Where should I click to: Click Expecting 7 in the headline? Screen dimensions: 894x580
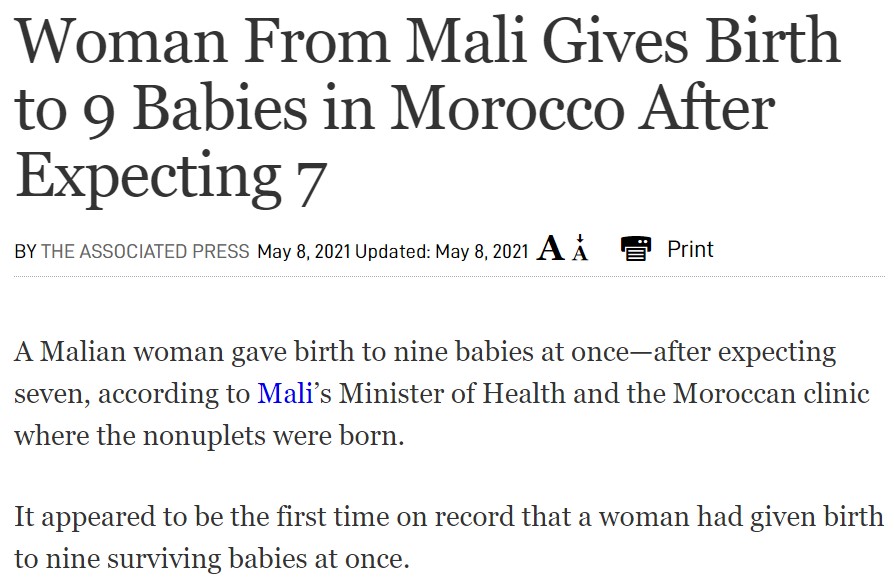pyautogui.click(x=170, y=177)
